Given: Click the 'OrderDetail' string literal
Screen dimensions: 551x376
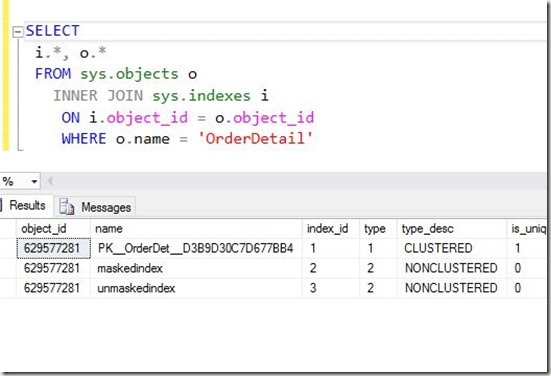Looking at the screenshot, I should click(x=255, y=138).
